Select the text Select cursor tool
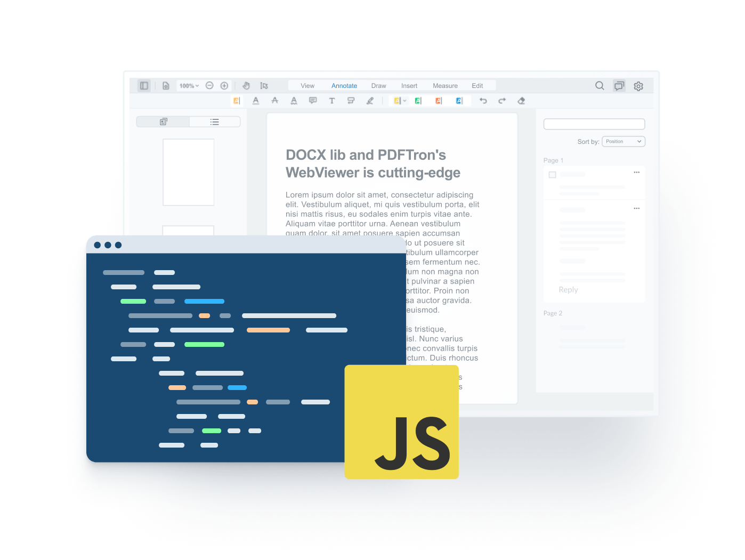745x560 pixels. 264,86
